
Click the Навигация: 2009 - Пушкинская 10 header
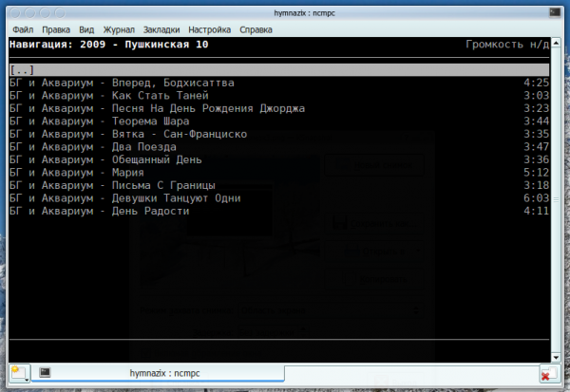(108, 45)
